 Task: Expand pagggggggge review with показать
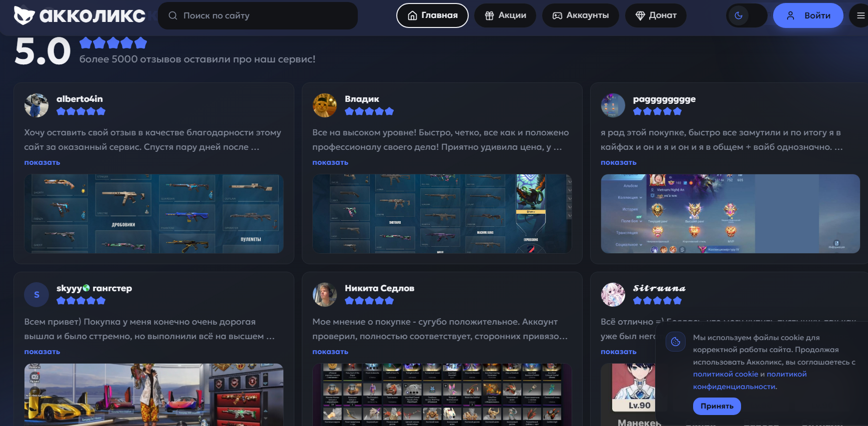(619, 162)
